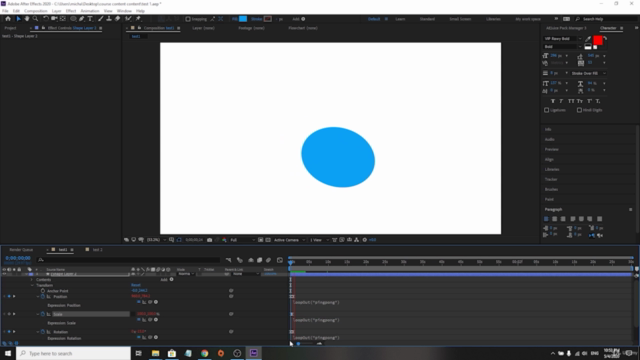Select the Clone Stamp tool
The height and width of the screenshot is (360, 640).
pos(109,19)
